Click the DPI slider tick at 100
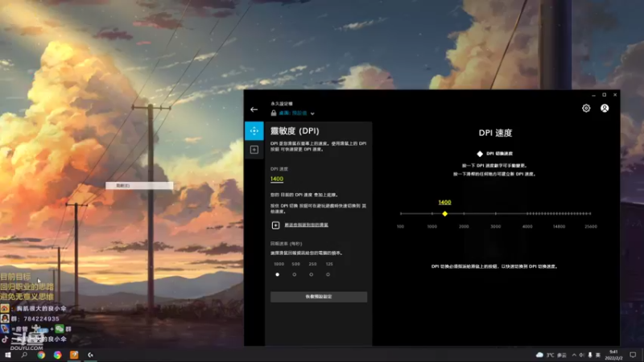The height and width of the screenshot is (362, 644). click(400, 213)
